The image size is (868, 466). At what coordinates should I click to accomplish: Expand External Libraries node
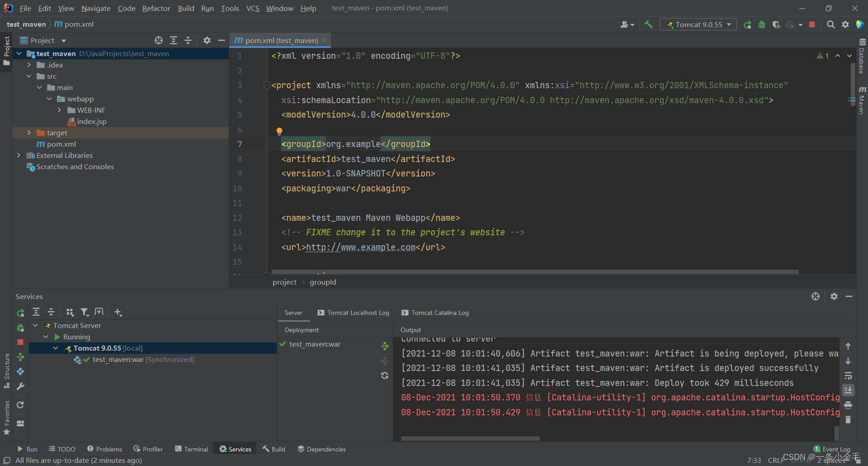19,155
